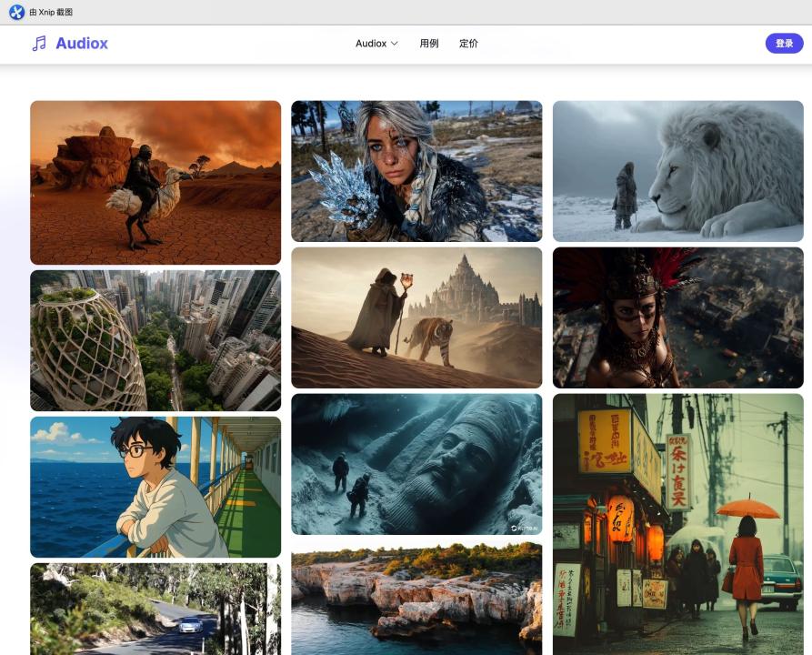Click the Xnip app icon in title bar
Image resolution: width=812 pixels, height=655 pixels.
point(16,12)
